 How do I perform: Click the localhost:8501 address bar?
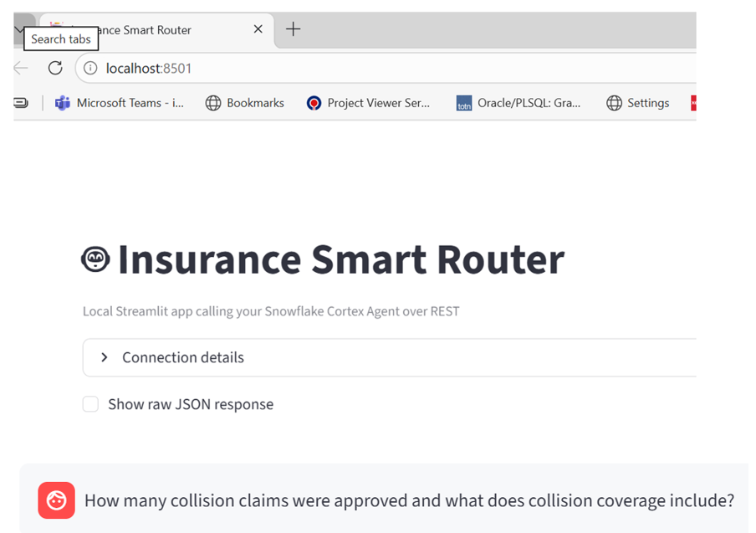335,68
